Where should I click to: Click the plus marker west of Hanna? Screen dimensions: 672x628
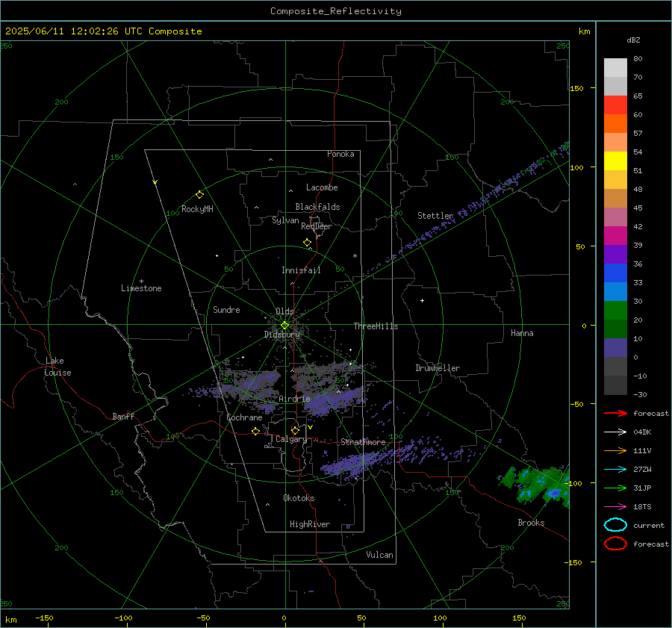tap(422, 300)
